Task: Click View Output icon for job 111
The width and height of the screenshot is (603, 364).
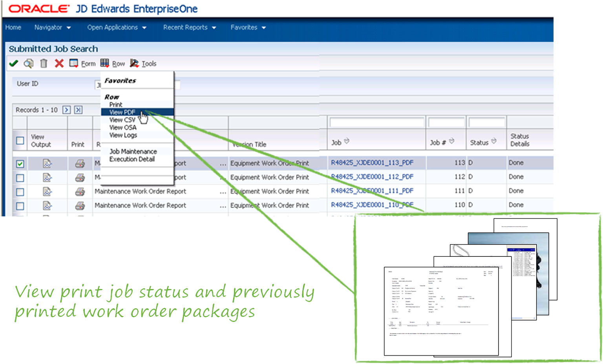Action: (x=47, y=192)
